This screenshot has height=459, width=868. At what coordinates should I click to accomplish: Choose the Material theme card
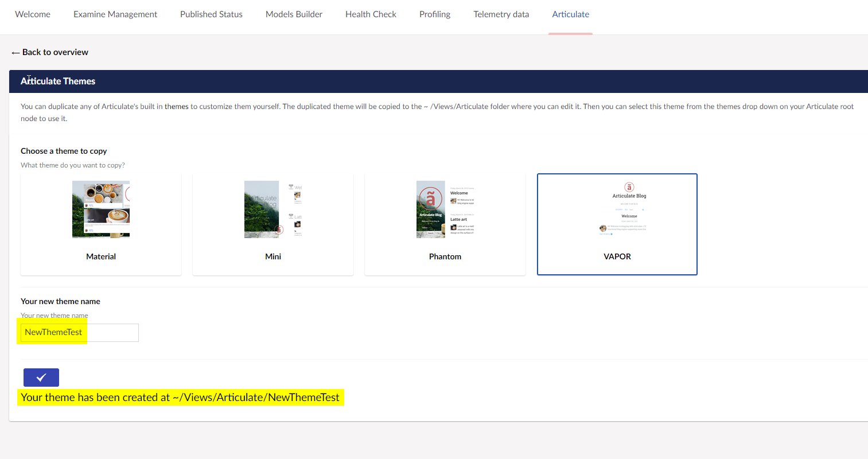(101, 225)
